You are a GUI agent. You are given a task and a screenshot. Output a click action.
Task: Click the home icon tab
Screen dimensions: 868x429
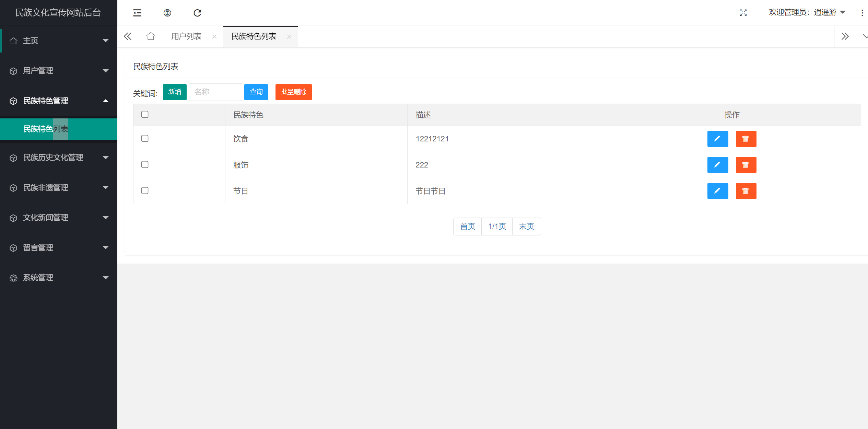151,36
